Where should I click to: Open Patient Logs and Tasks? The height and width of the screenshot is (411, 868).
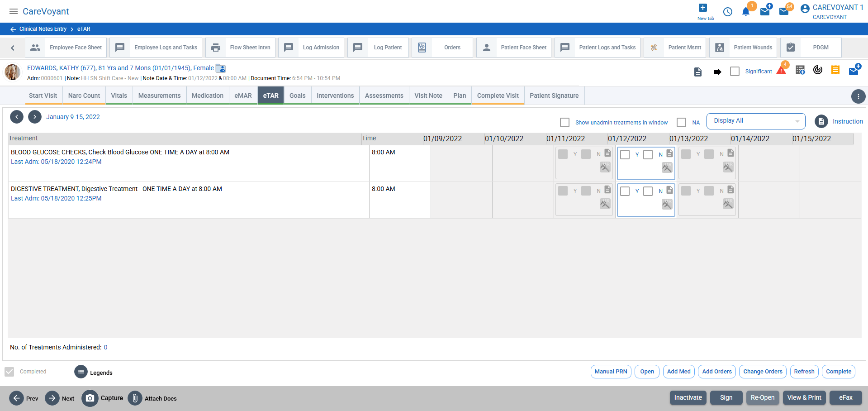598,48
